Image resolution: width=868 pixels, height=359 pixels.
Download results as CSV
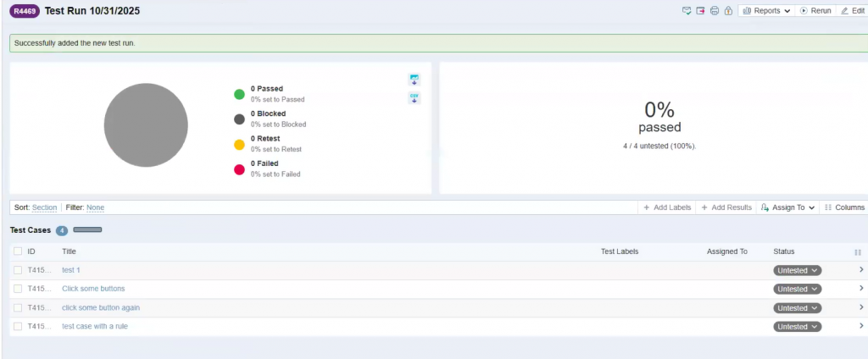415,98
